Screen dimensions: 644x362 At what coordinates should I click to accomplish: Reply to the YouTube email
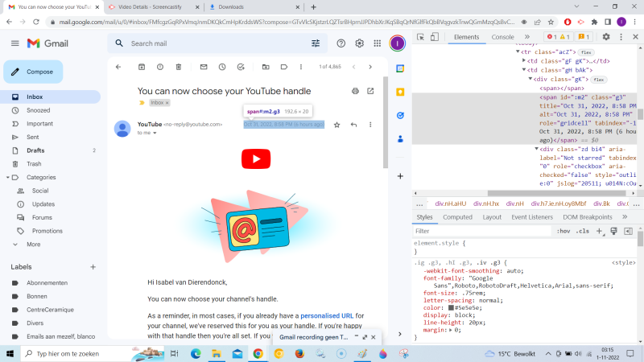tap(353, 125)
